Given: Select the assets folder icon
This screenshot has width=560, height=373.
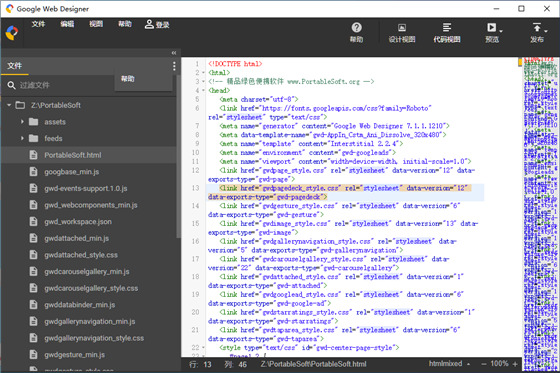Looking at the screenshot, I should pyautogui.click(x=34, y=122).
